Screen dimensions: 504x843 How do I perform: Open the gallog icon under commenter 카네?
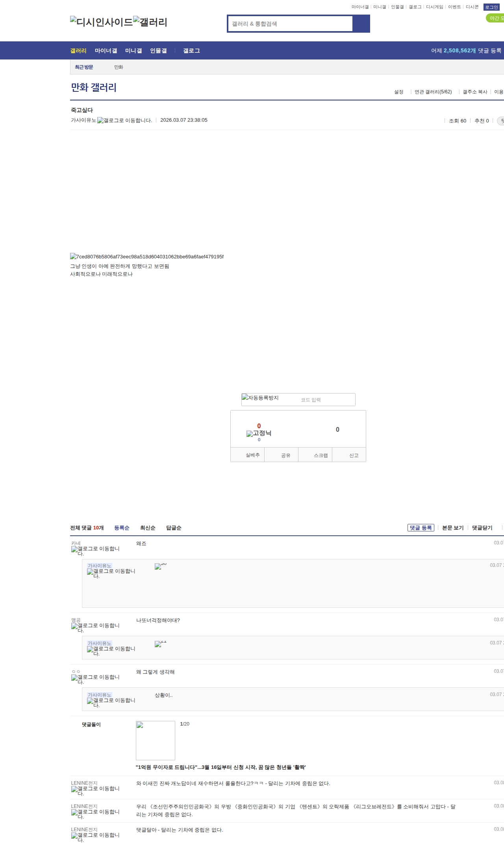click(x=95, y=551)
